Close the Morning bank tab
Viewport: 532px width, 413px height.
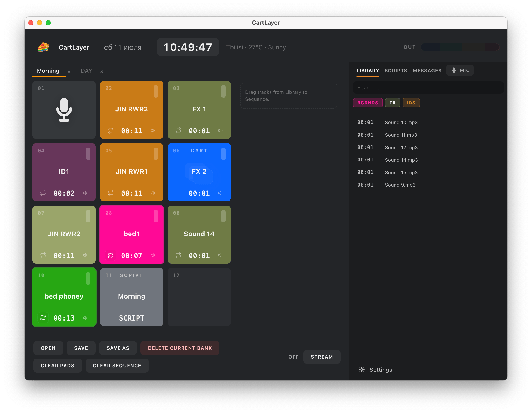(x=69, y=72)
